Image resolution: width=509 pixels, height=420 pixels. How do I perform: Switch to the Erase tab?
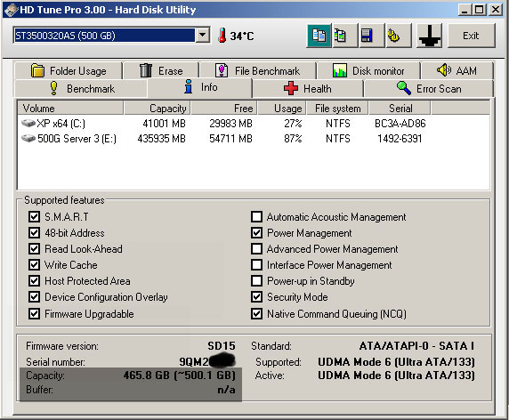161,71
